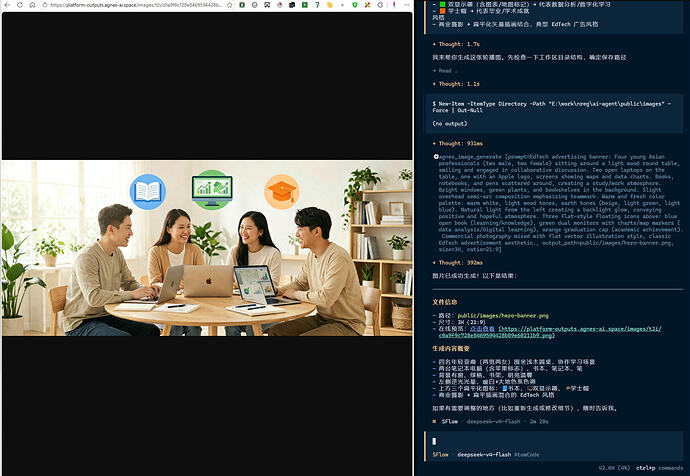Click the site info icon in address bar
Image resolution: width=690 pixels, height=476 pixels.
tap(45, 5)
